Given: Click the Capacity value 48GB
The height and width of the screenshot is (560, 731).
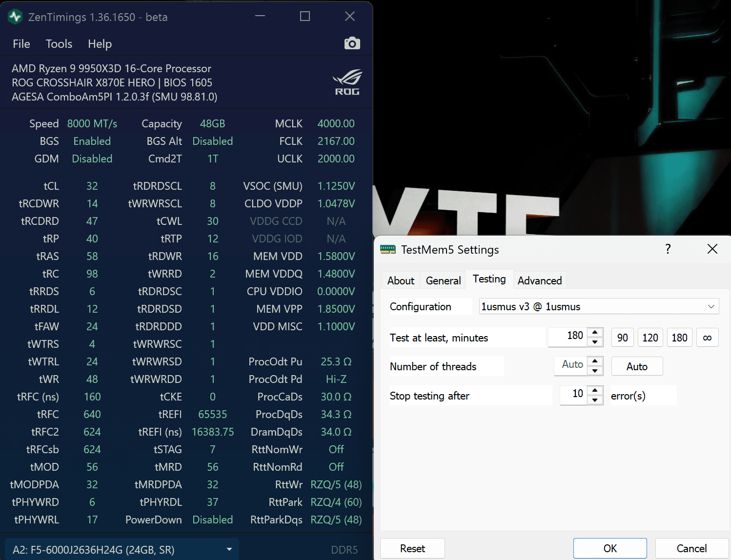Looking at the screenshot, I should (213, 124).
